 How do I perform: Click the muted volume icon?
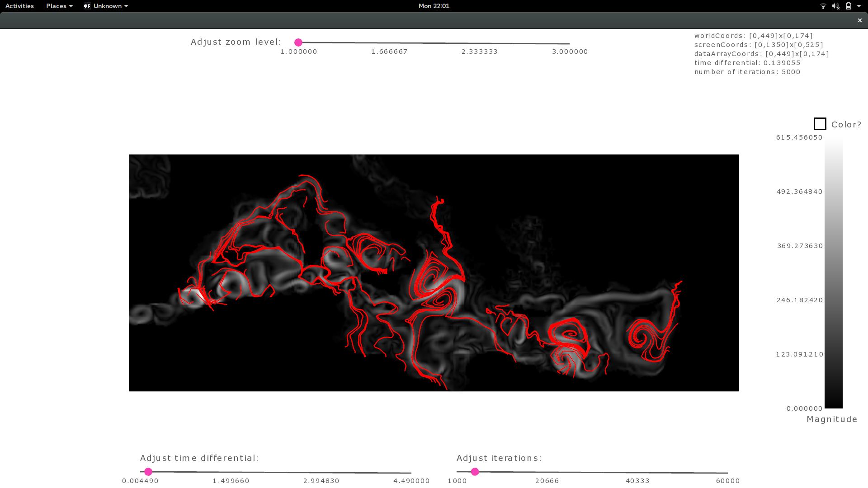[x=835, y=6]
